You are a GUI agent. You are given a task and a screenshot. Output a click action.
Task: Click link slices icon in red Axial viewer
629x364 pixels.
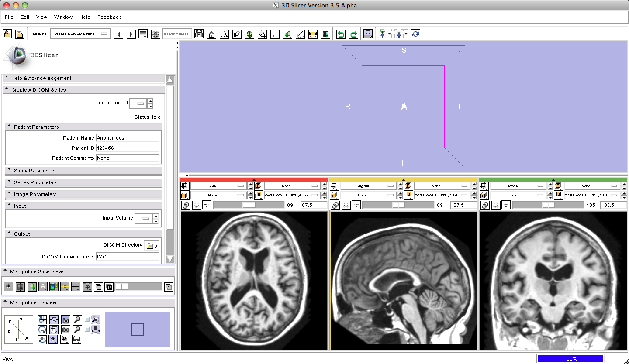tap(185, 205)
